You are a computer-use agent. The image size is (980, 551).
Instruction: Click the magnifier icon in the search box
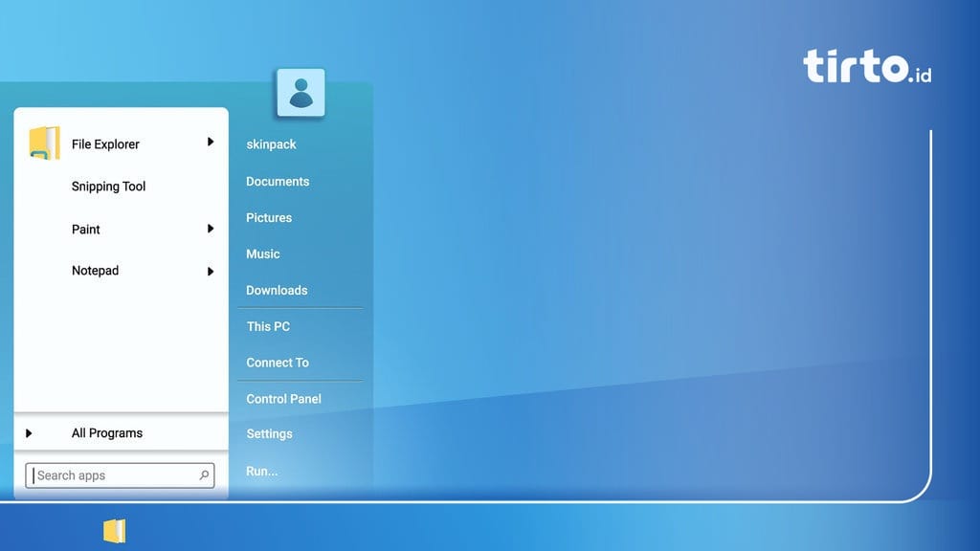pos(202,474)
